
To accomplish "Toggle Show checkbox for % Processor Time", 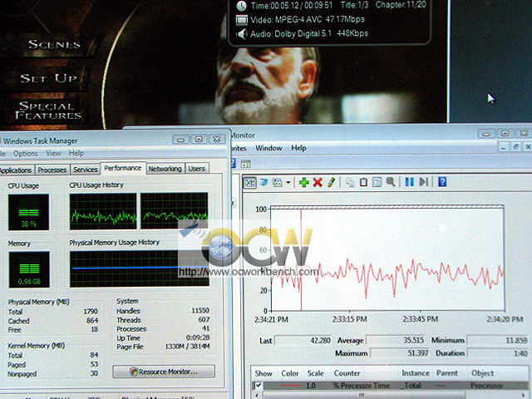I will point(259,386).
